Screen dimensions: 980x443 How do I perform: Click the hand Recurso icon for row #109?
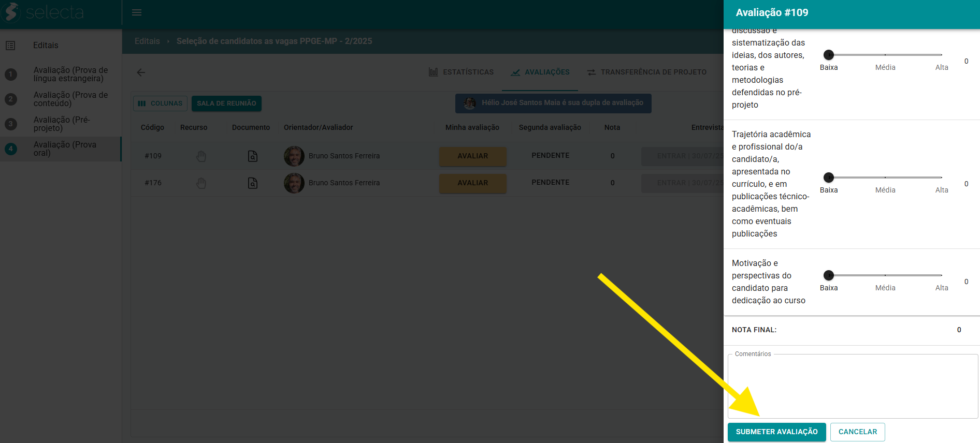coord(201,156)
